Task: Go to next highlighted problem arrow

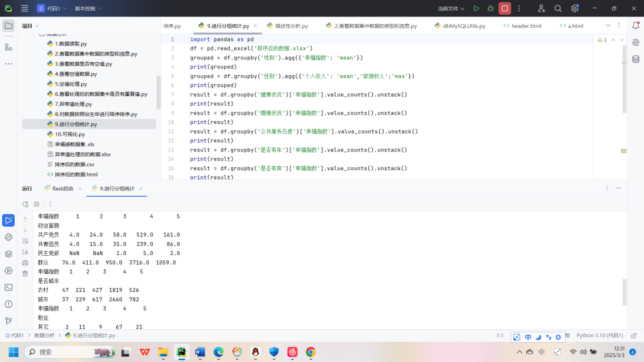Action: click(x=622, y=40)
